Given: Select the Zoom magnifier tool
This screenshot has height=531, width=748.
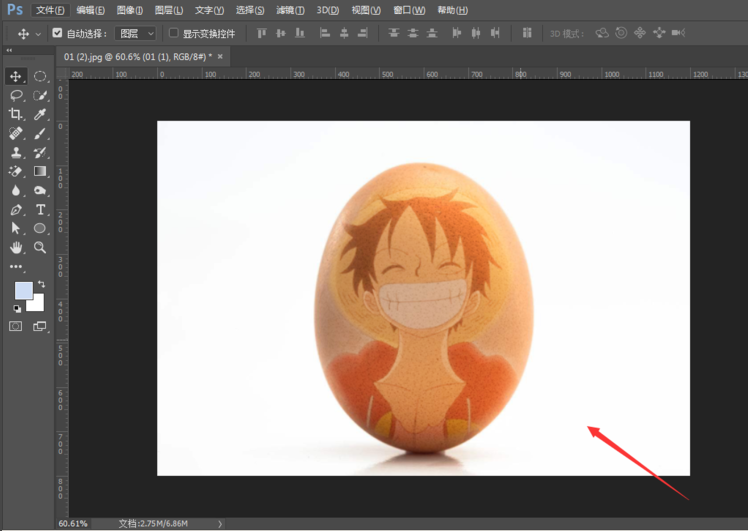Looking at the screenshot, I should 40,247.
